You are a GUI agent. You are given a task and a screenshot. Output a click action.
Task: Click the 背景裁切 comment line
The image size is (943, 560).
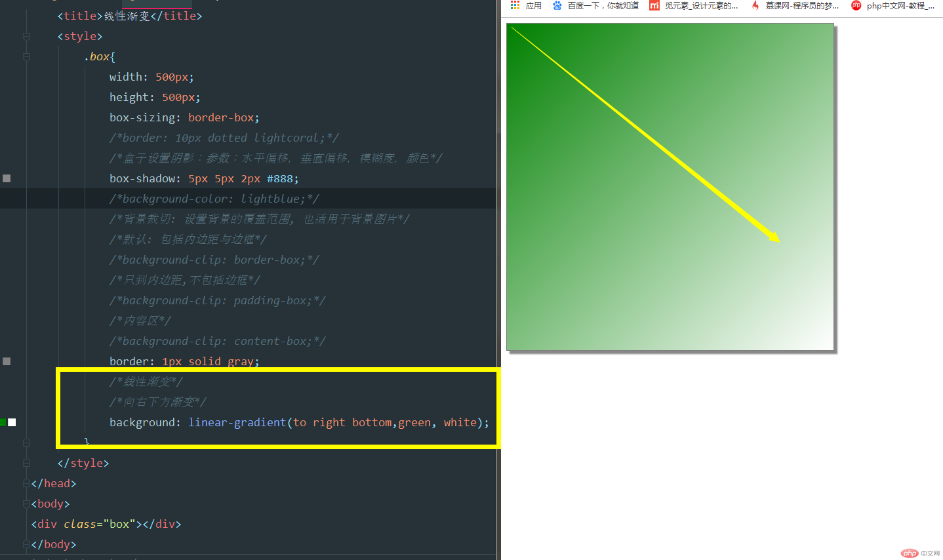pos(259,219)
